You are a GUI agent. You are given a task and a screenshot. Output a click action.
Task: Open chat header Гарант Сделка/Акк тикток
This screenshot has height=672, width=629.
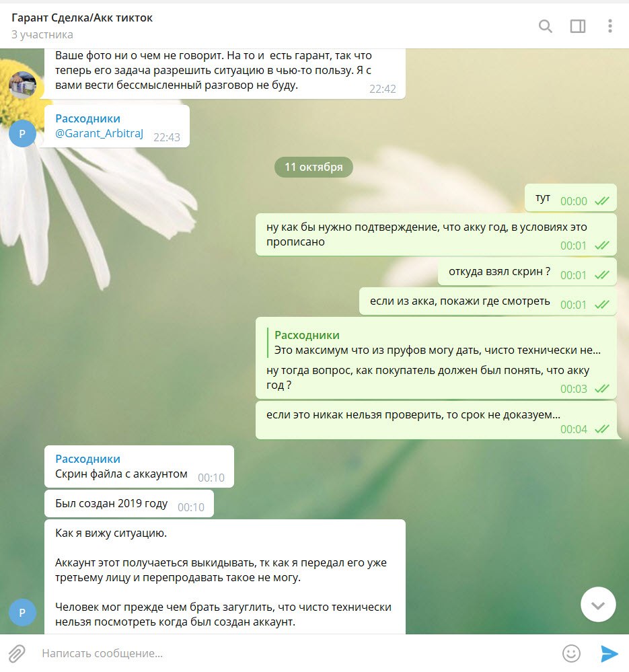tap(82, 17)
